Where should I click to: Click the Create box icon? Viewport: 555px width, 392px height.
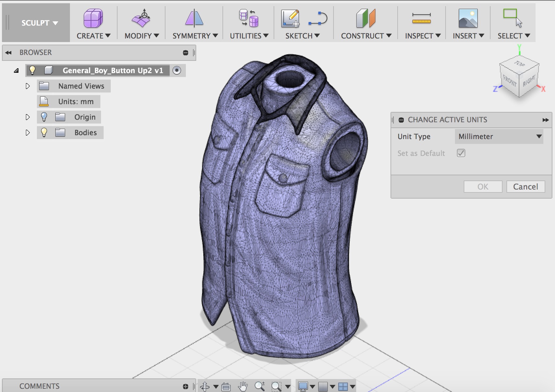click(93, 18)
